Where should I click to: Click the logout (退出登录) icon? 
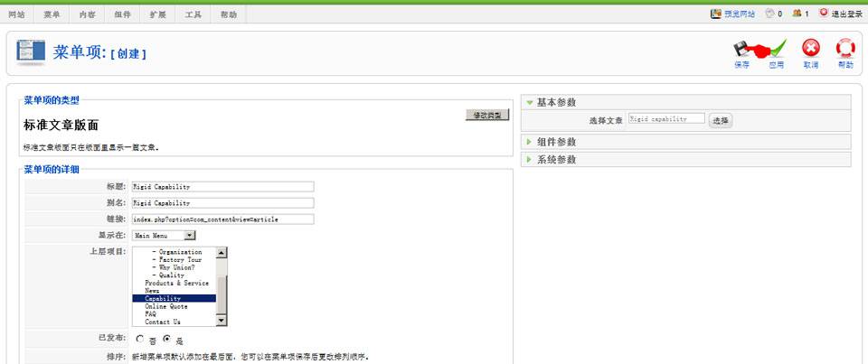coord(823,14)
